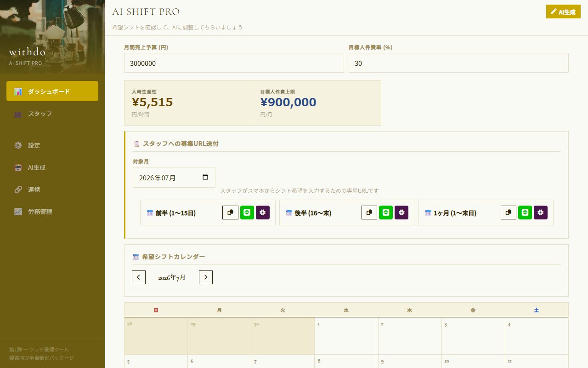Go to 設定 in the sidebar
Screen dimensions: 588x368
tap(52, 145)
